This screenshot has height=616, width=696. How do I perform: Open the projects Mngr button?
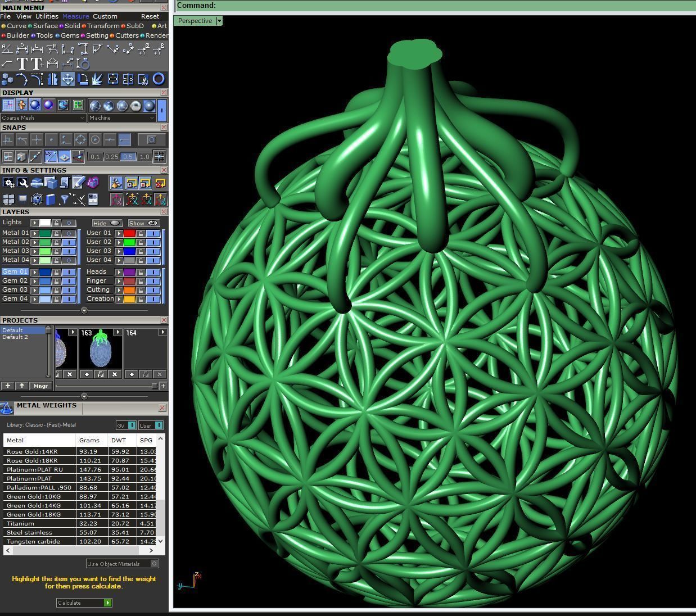pos(40,386)
